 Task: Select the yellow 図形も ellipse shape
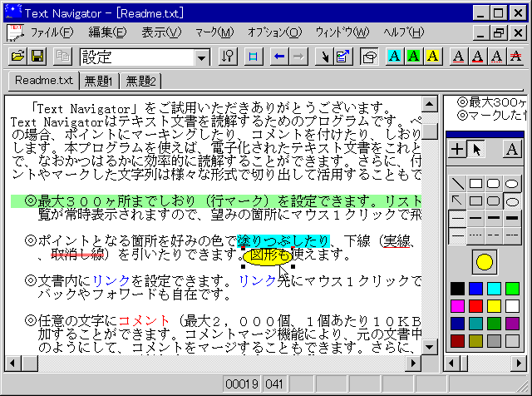[x=268, y=256]
